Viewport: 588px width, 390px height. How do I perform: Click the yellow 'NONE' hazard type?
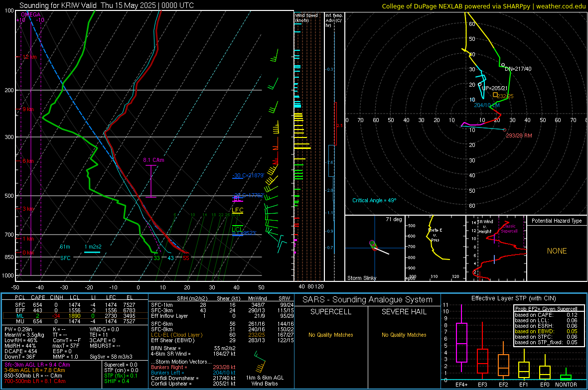pos(557,251)
